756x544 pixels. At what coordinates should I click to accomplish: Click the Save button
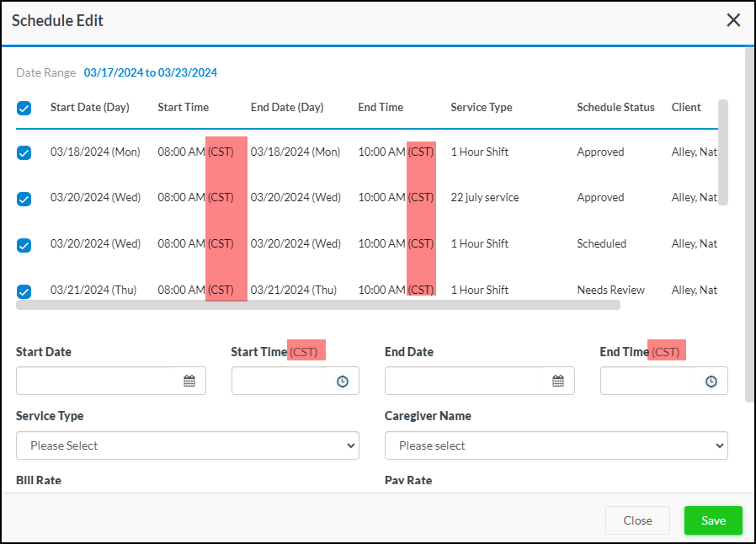712,520
